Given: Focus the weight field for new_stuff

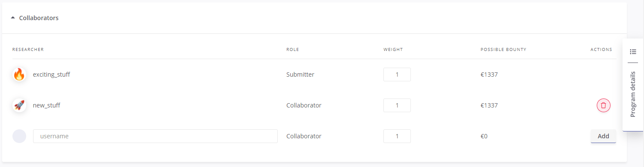Looking at the screenshot, I should pyautogui.click(x=397, y=105).
